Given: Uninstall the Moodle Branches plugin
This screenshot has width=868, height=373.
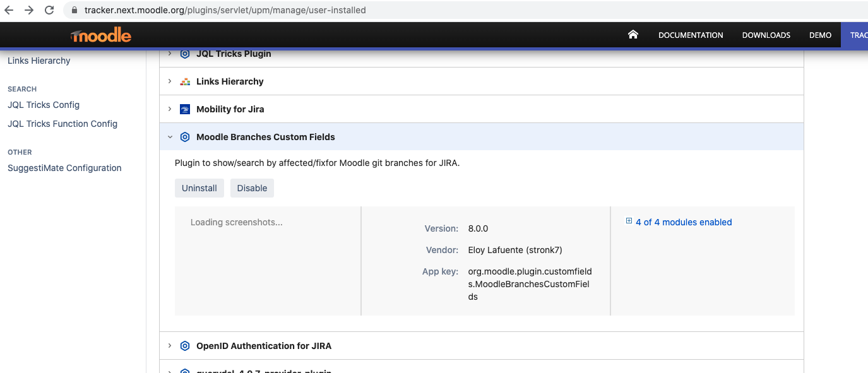Looking at the screenshot, I should 199,188.
